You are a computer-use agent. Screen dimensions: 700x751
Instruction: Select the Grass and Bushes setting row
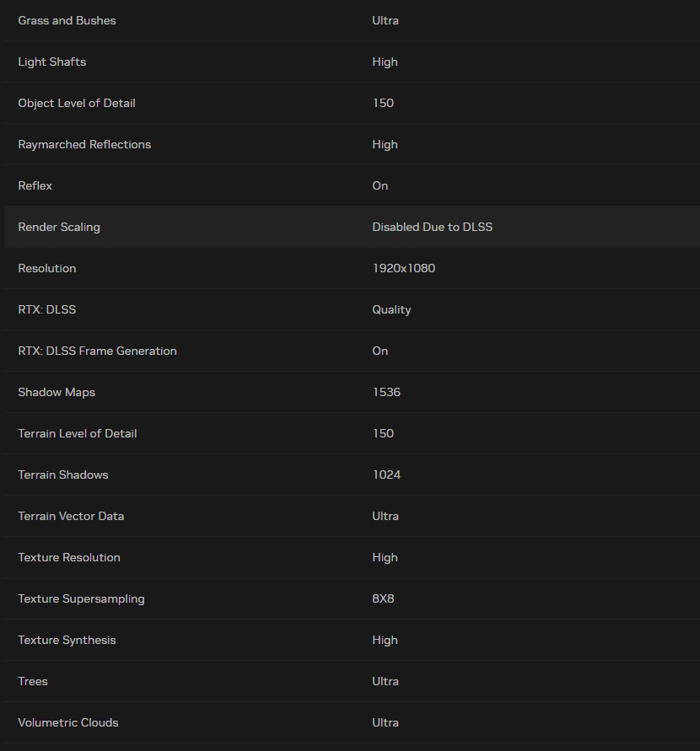[352, 20]
